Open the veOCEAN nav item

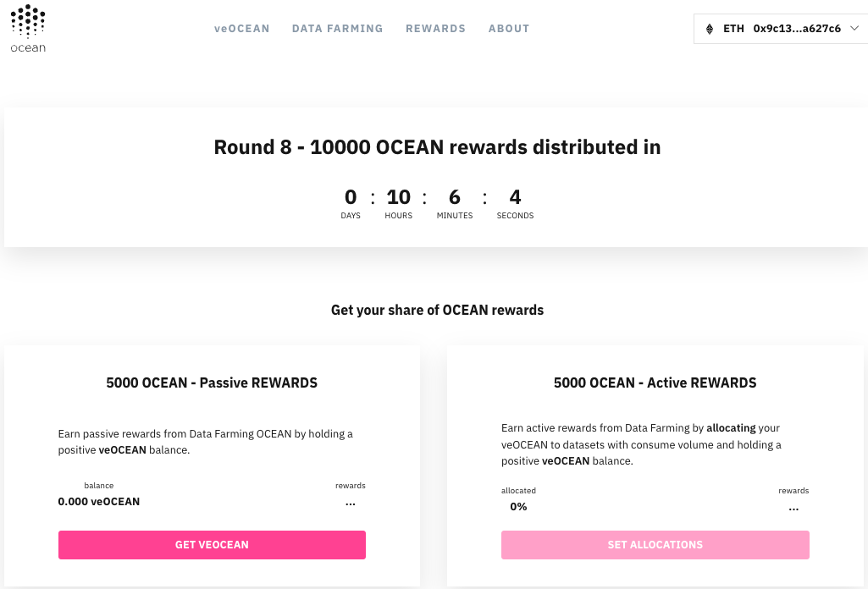pos(242,29)
